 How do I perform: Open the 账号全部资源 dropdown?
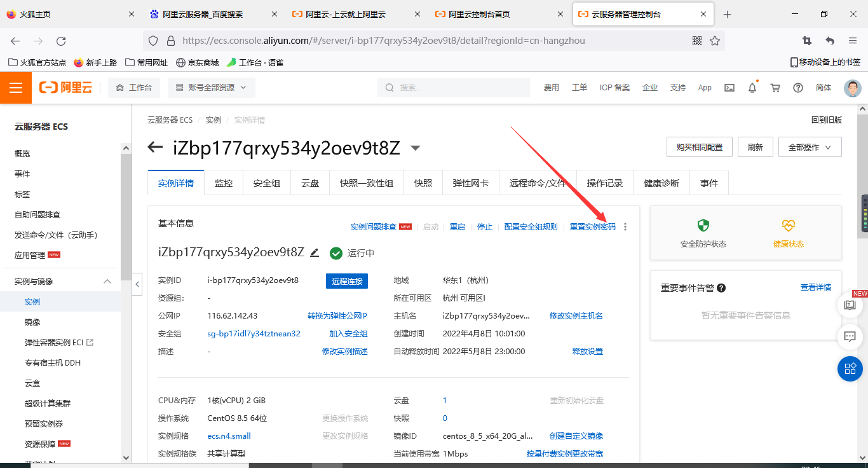click(212, 88)
